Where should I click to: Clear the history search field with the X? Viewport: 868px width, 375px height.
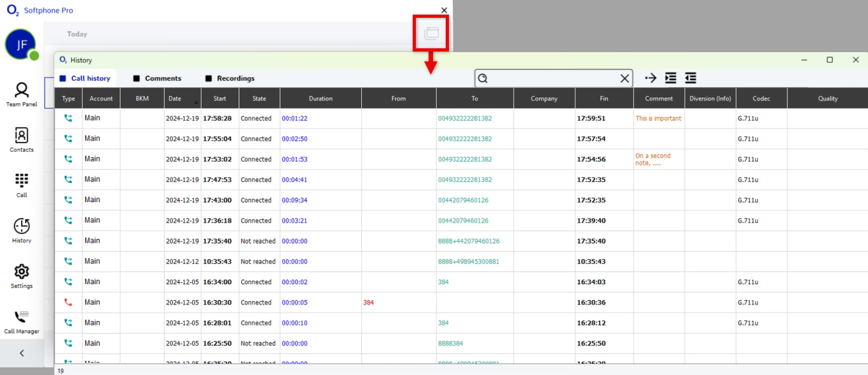(x=624, y=78)
